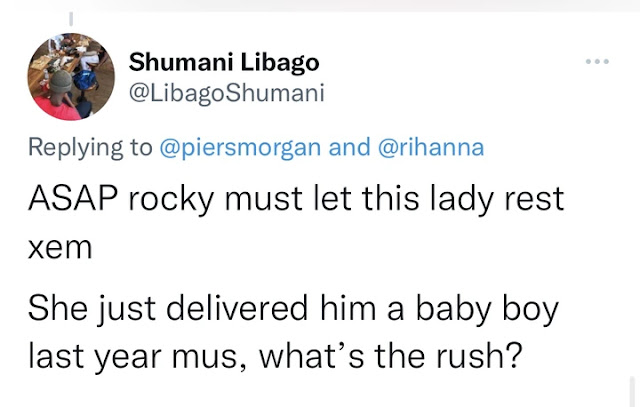Open the @piersmorgan mention link
This screenshot has width=640, height=407.
point(241,148)
